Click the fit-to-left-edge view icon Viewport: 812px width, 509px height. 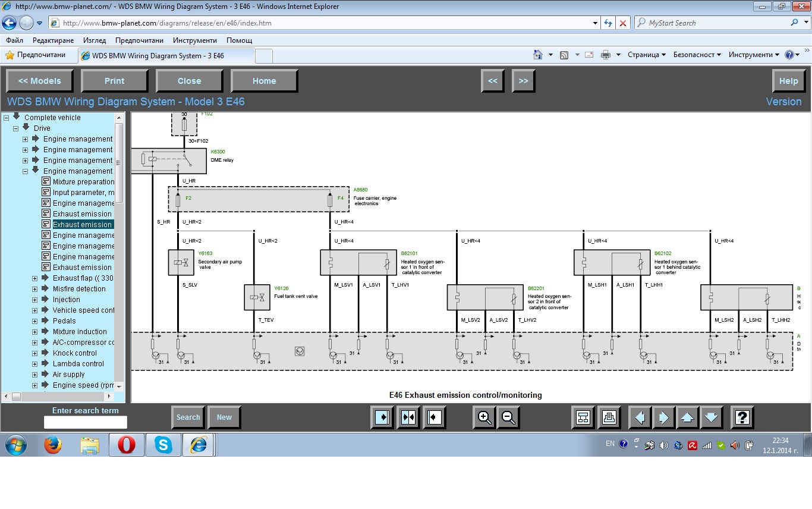435,417
